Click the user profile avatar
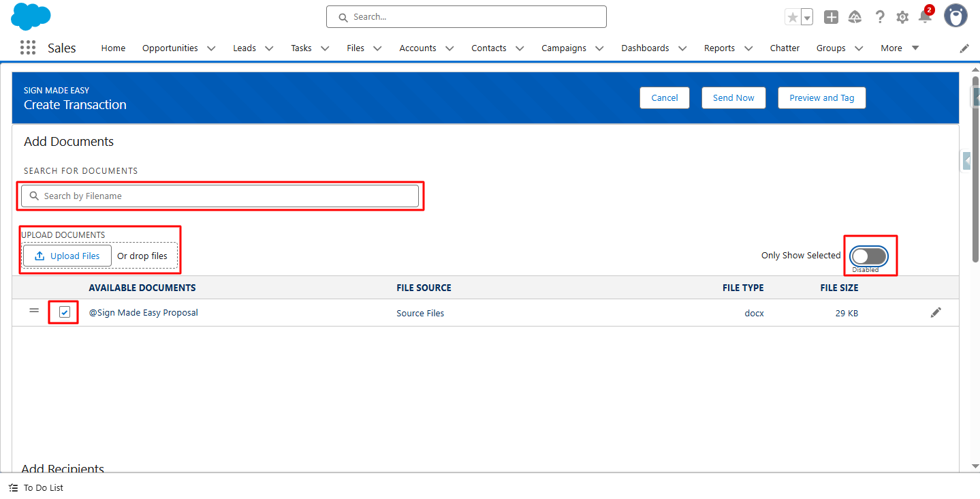 (x=955, y=16)
